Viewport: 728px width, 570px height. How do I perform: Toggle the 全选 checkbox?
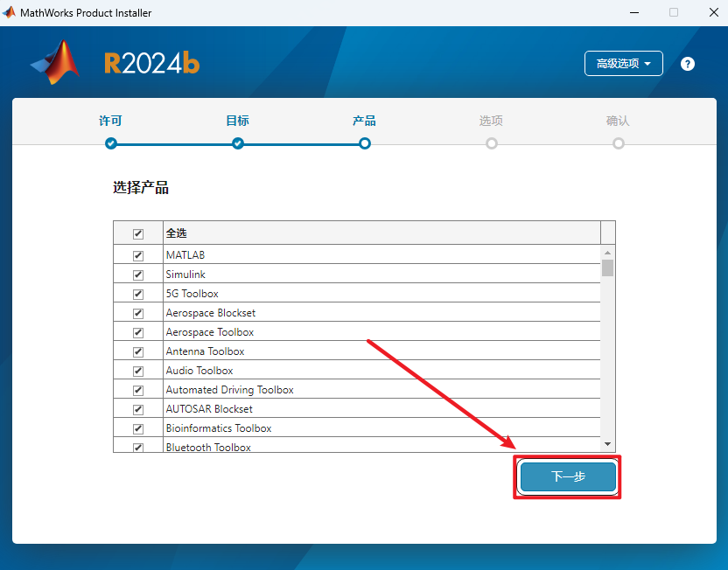click(138, 233)
